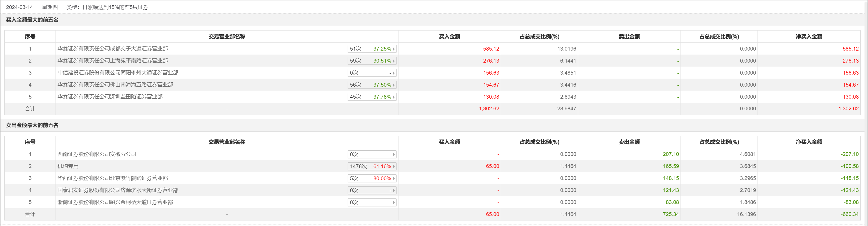The width and height of the screenshot is (868, 226).
Task: Click the 卖出金额最大的前五名 section title
Action: 32,125
